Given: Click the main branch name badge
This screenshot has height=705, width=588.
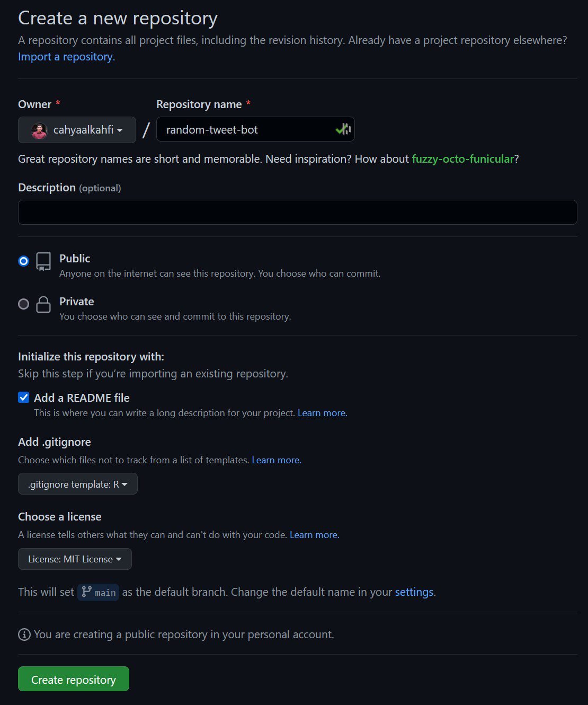Looking at the screenshot, I should click(x=104, y=592).
